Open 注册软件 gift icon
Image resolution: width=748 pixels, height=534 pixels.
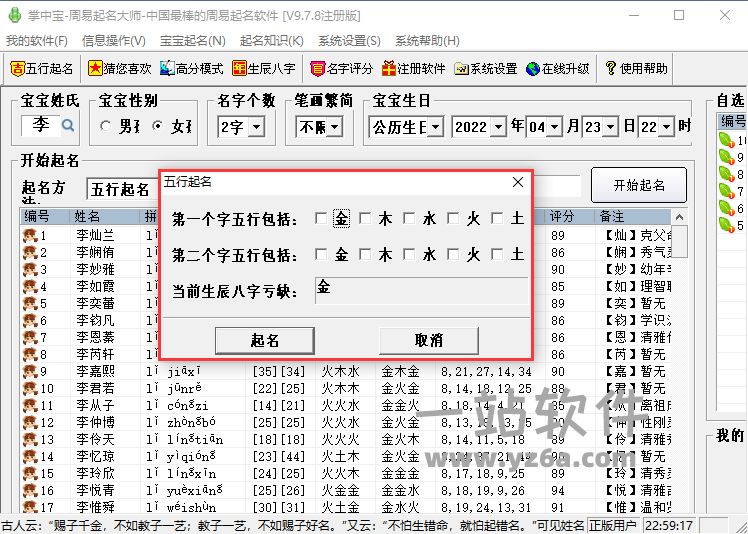pos(389,69)
